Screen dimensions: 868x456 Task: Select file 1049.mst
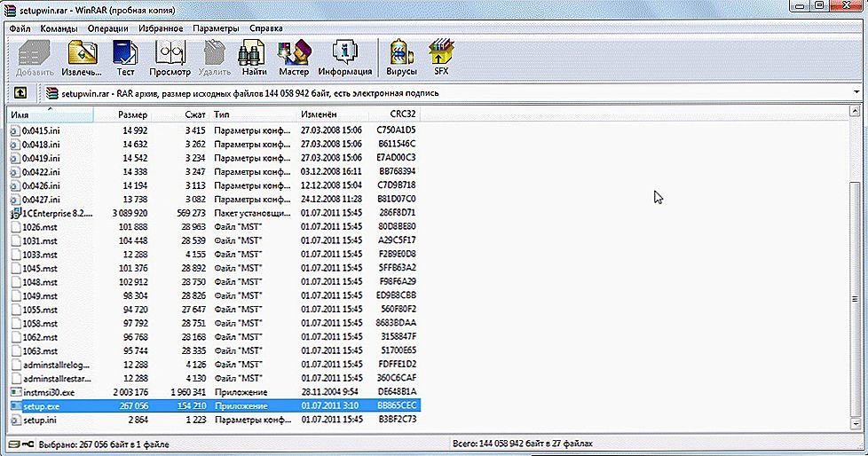(40, 296)
